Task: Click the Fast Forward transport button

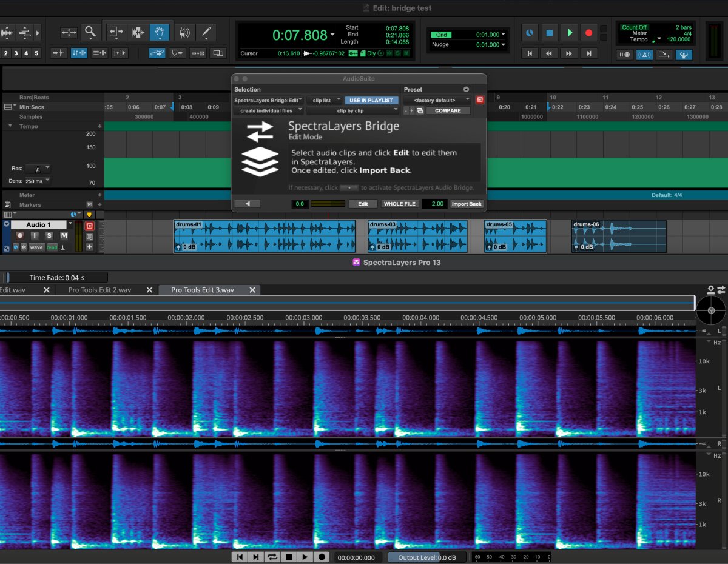Action: 569,53
